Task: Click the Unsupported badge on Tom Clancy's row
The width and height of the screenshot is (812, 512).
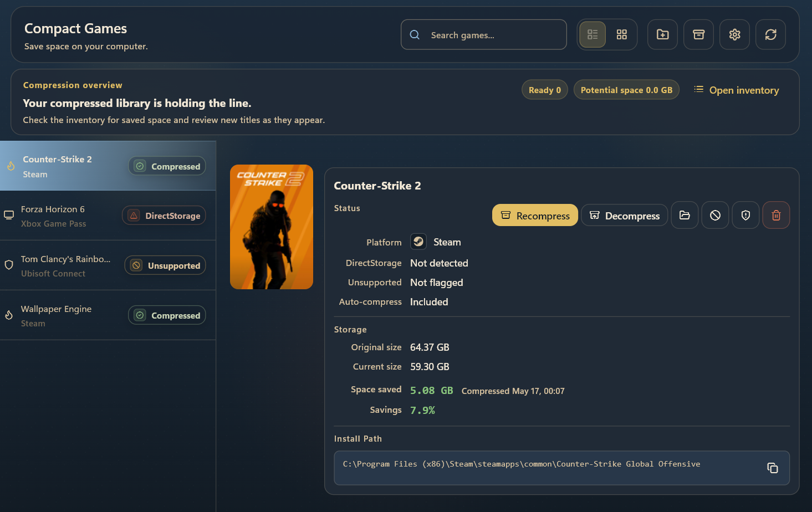Action: pos(165,265)
